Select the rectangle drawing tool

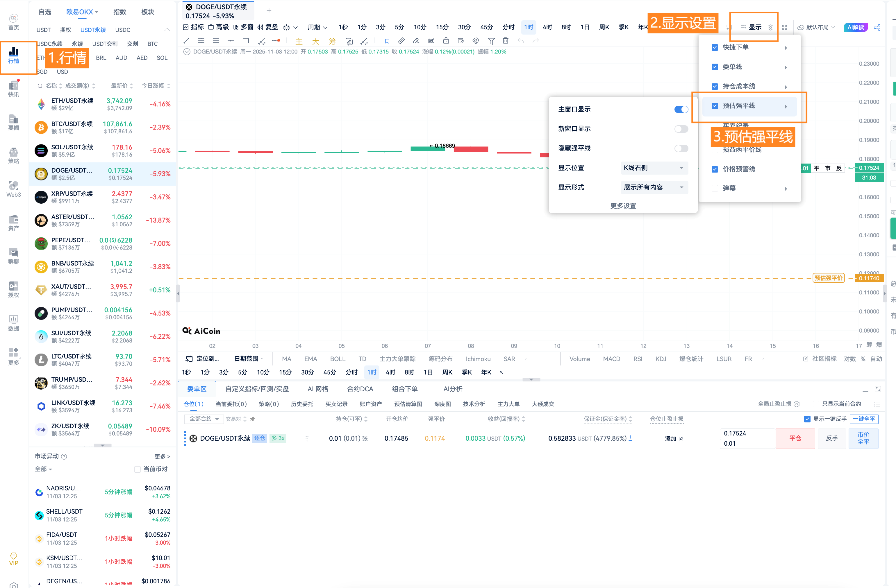click(246, 41)
